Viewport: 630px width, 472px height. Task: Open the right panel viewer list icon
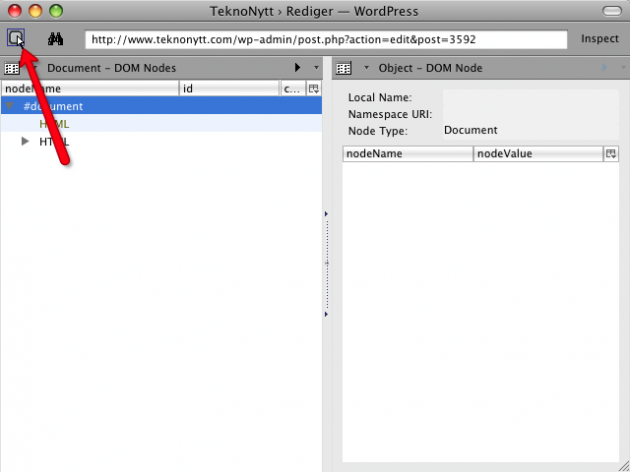[343, 68]
